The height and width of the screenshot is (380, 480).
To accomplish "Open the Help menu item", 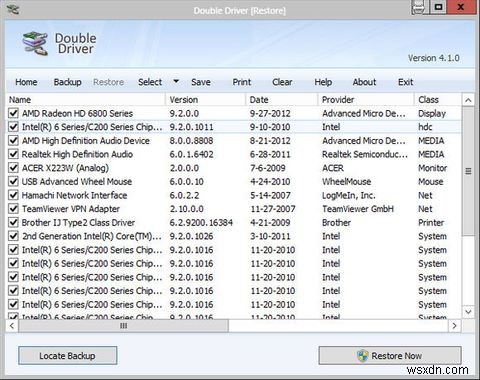I will [x=323, y=82].
